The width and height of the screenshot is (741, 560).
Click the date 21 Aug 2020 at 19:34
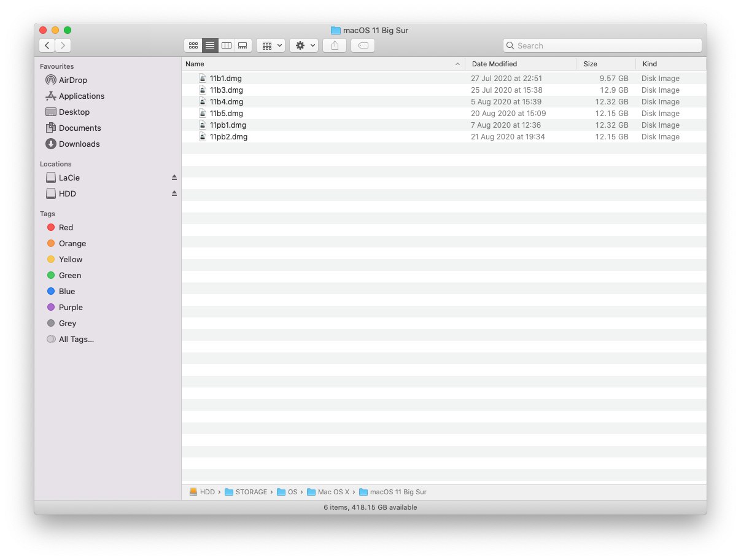tap(508, 136)
